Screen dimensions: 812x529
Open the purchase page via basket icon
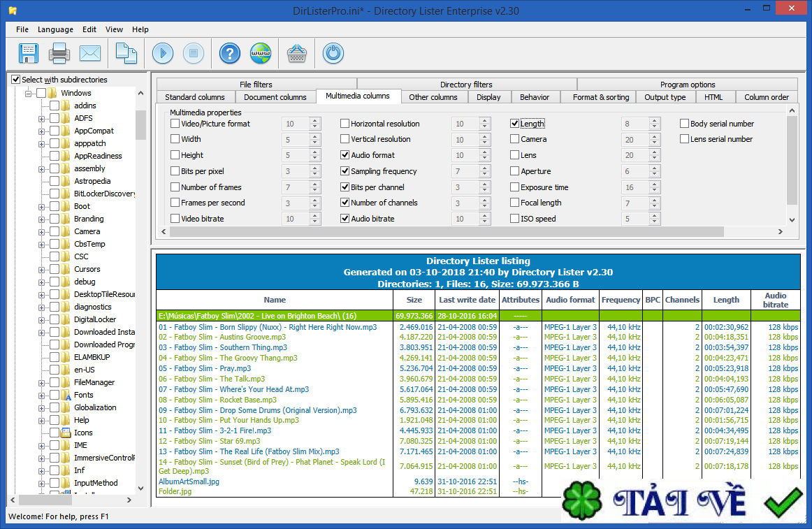coord(296,53)
